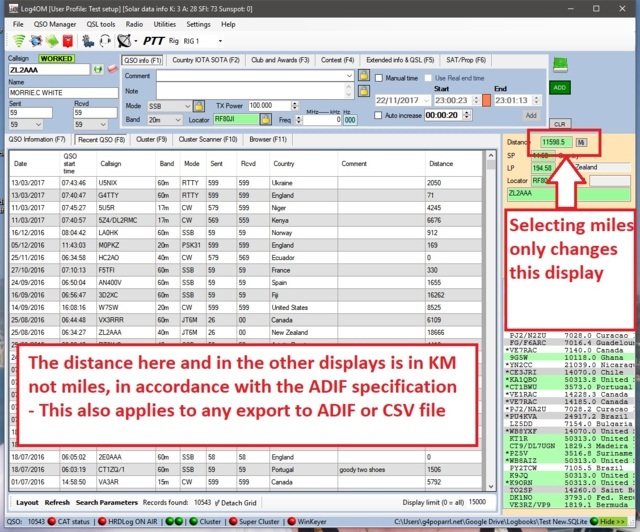Select the 5Z4/DL2RMC Kenya row
This screenshot has width=640, height=532.
point(245,220)
